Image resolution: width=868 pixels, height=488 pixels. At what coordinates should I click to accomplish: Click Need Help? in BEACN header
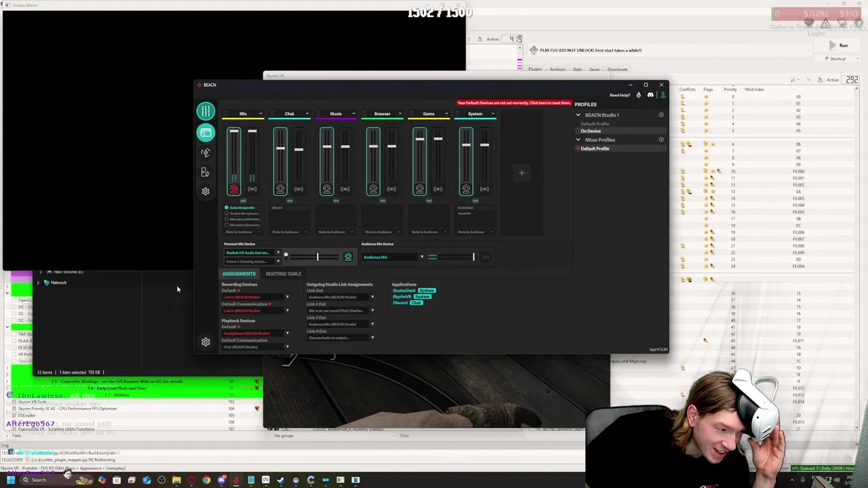620,95
